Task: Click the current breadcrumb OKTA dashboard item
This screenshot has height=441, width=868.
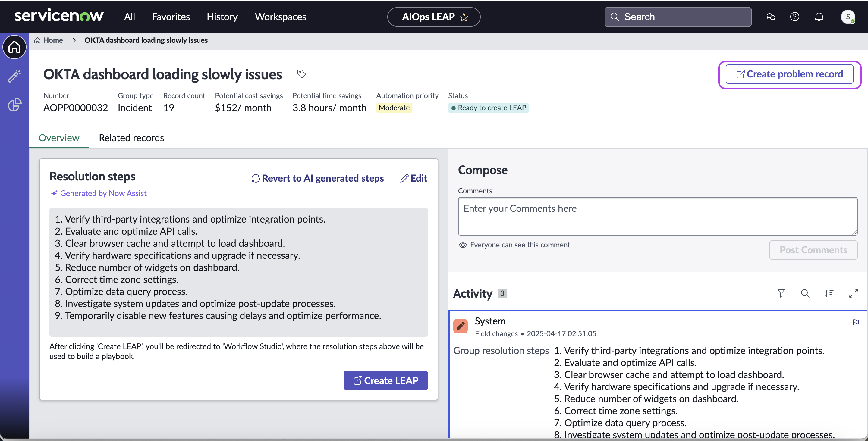Action: coord(146,40)
